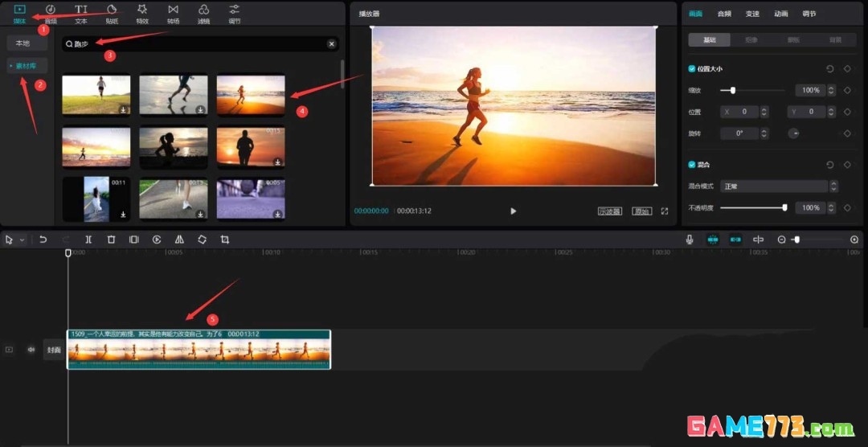Image resolution: width=868 pixels, height=447 pixels.
Task: Click the 不透明度 opacity slider handle
Action: [x=784, y=207]
